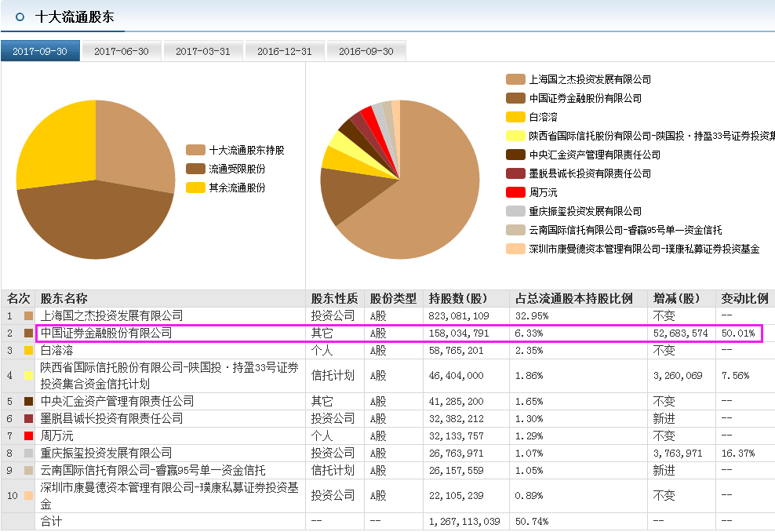
Task: Click the 股东性质 column header
Action: 335,299
